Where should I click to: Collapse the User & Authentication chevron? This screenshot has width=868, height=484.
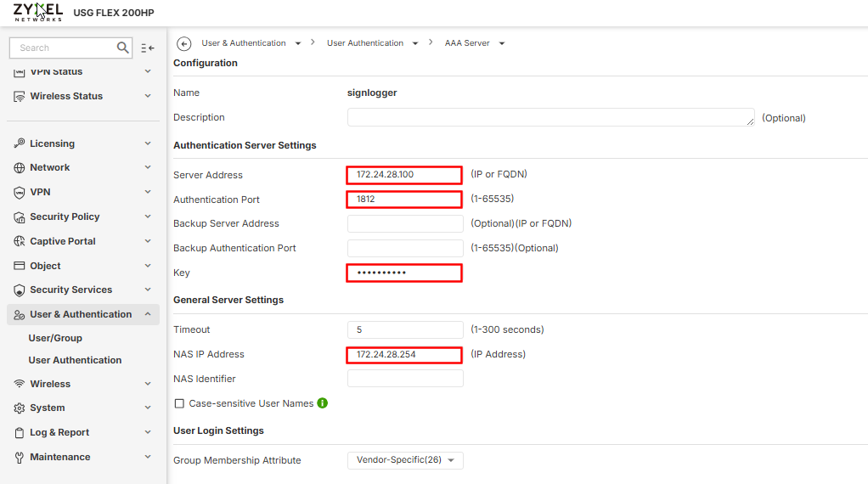coord(148,314)
